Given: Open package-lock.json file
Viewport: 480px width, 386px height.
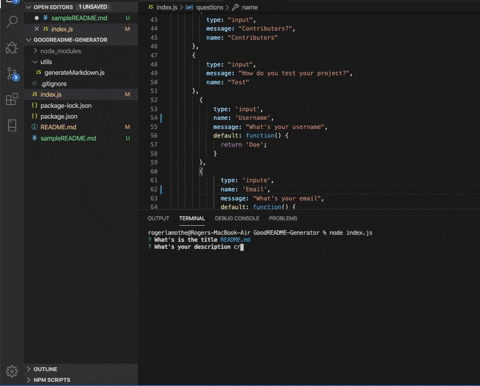Looking at the screenshot, I should 66,105.
